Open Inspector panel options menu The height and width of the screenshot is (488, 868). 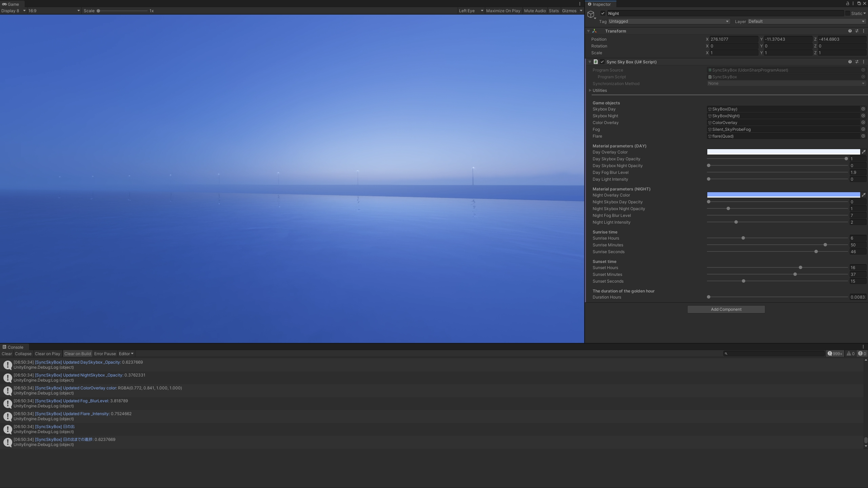click(x=853, y=3)
